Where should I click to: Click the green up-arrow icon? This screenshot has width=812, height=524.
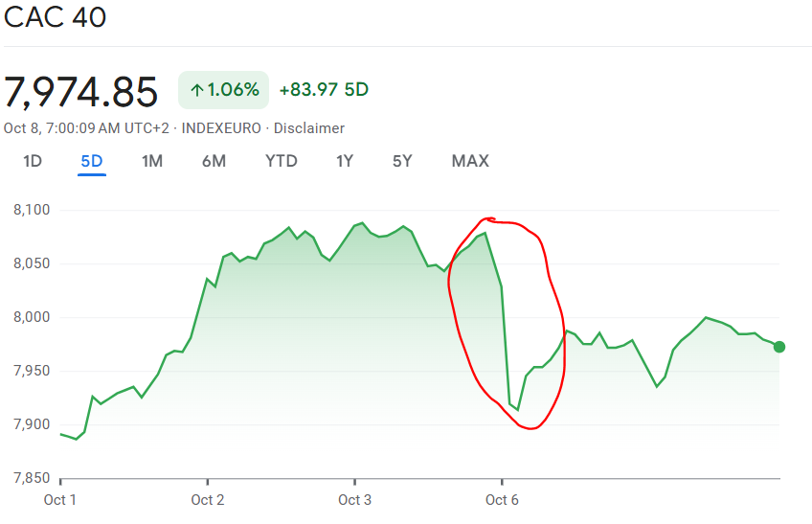[x=196, y=91]
